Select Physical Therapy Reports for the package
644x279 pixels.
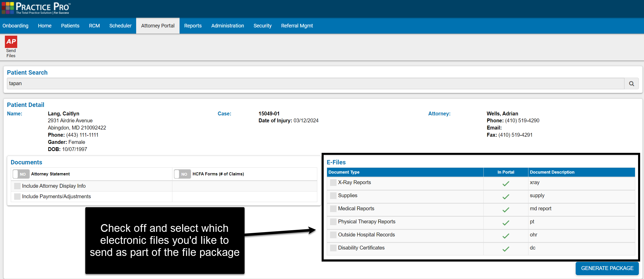click(x=333, y=222)
